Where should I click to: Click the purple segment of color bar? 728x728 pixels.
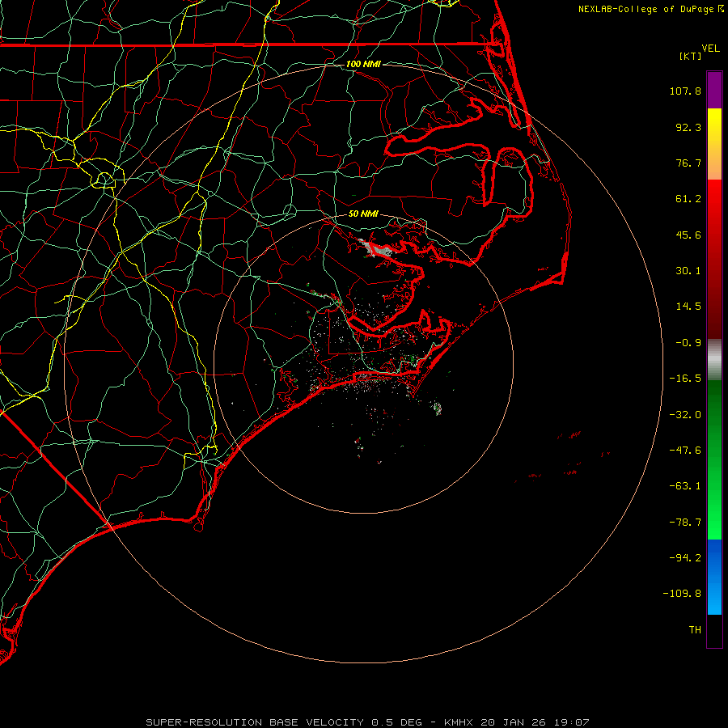point(714,90)
